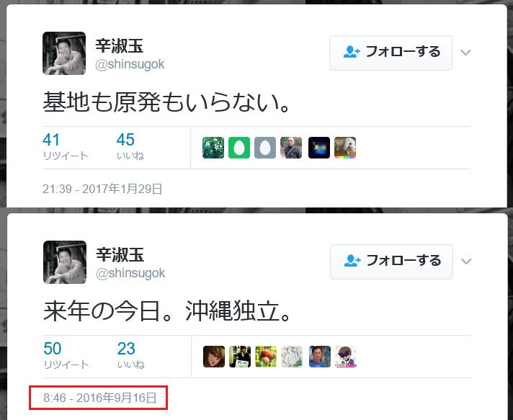513x420 pixels.
Task: Click the follow button on the top tweet
Action: [x=391, y=53]
